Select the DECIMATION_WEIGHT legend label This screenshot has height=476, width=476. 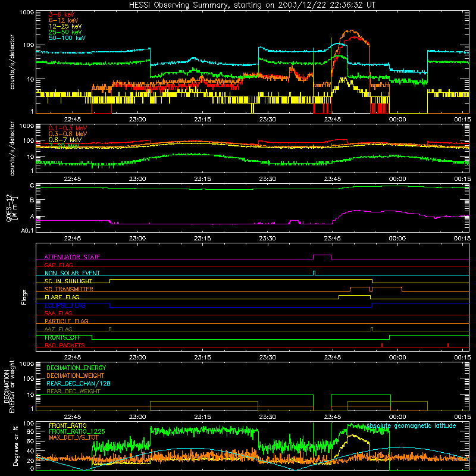[x=76, y=375]
